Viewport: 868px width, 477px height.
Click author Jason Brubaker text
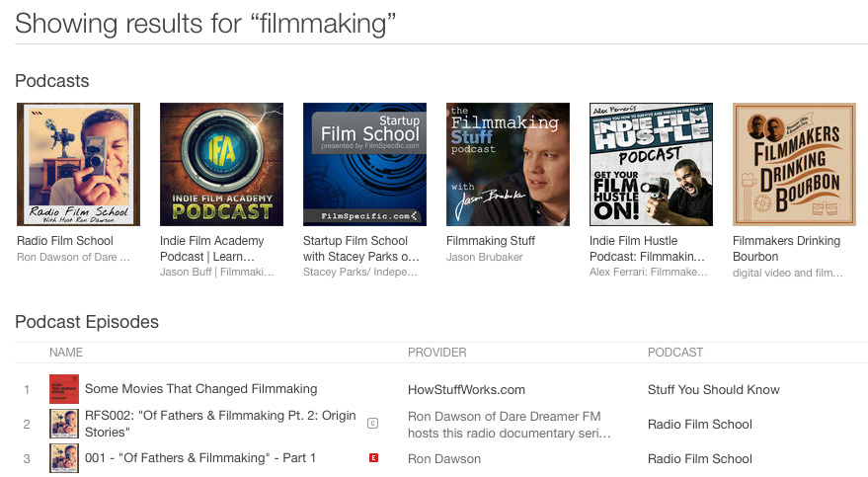(485, 257)
